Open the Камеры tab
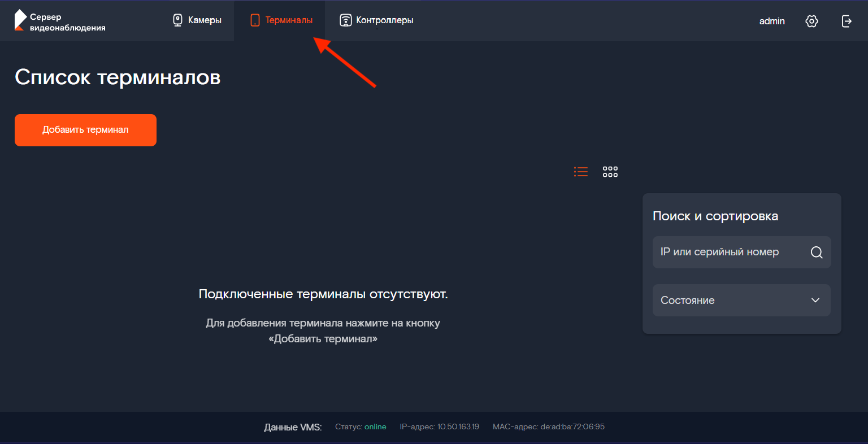Screen dimensions: 868x444 pyautogui.click(x=197, y=20)
